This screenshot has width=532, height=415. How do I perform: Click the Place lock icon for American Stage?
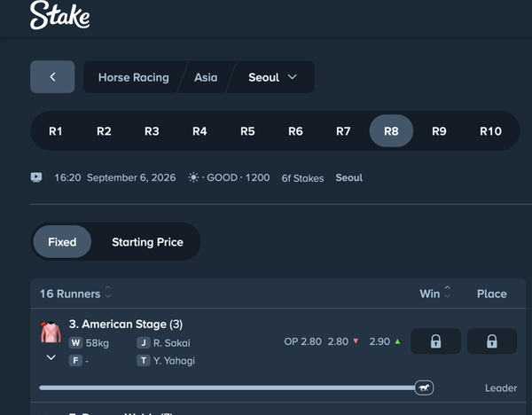click(x=492, y=341)
